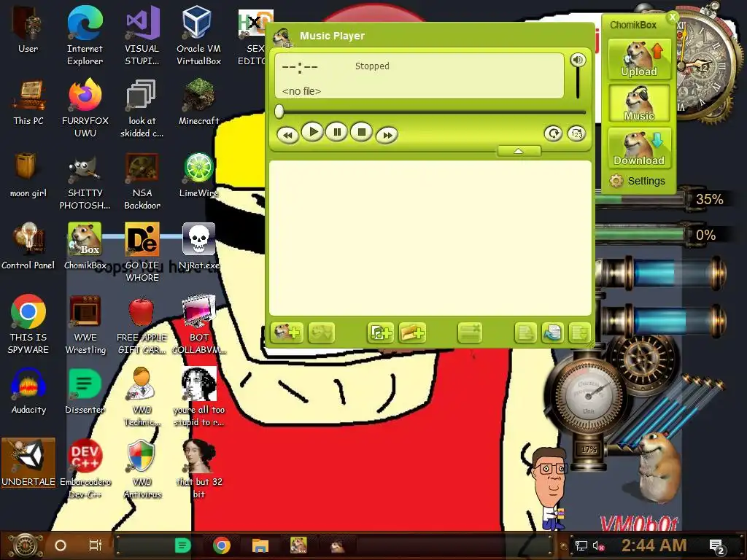The height and width of the screenshot is (560, 747).
Task: Open Task View on the taskbar
Action: (x=96, y=545)
